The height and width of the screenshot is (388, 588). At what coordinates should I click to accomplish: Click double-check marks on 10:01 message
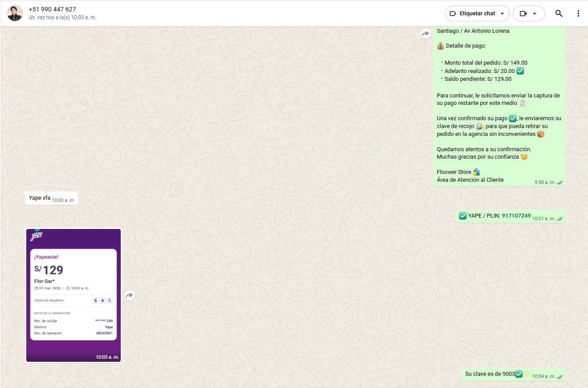(x=560, y=218)
